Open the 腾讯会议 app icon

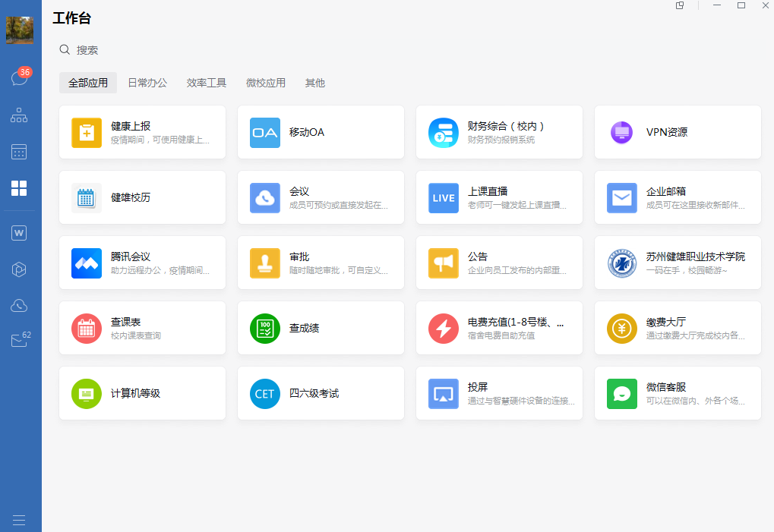87,263
